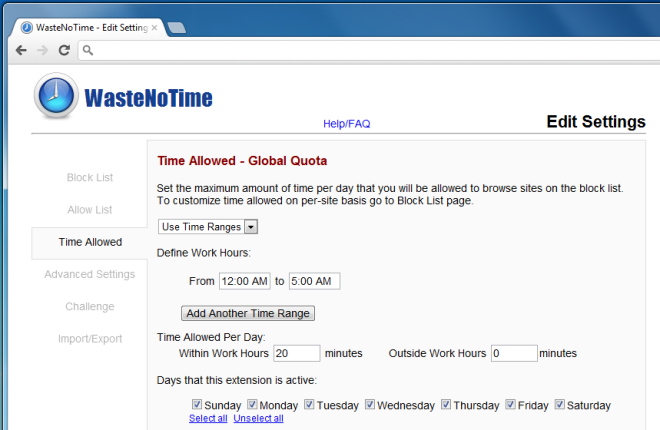Click Days that this extension is active text
Viewport: 660px width, 430px height.
(x=237, y=380)
